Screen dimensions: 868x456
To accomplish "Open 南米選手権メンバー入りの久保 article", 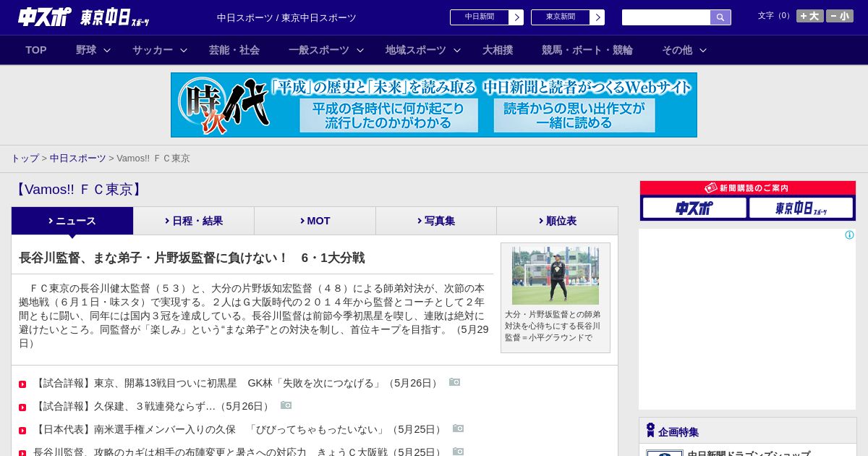I will tap(239, 429).
